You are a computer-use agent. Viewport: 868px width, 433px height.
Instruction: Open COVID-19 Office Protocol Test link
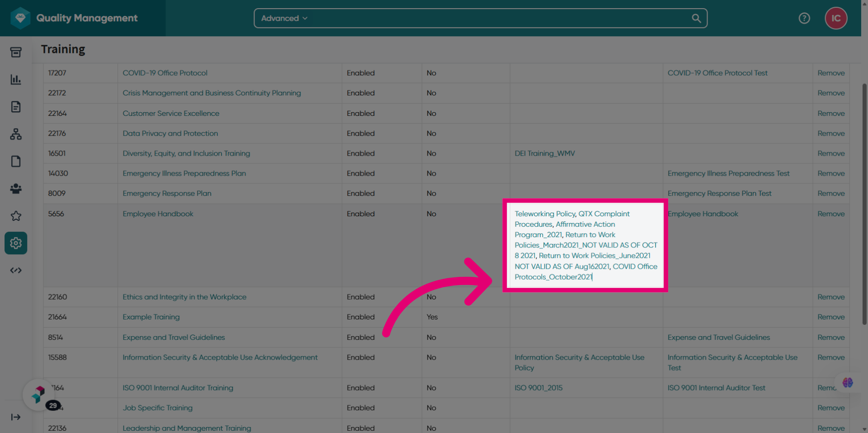coord(717,73)
